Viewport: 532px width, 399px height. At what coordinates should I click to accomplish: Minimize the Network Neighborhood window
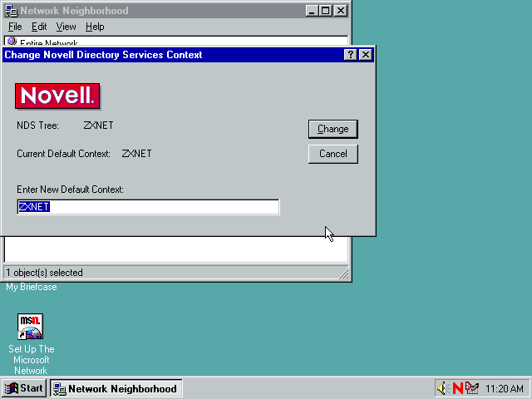pos(312,11)
